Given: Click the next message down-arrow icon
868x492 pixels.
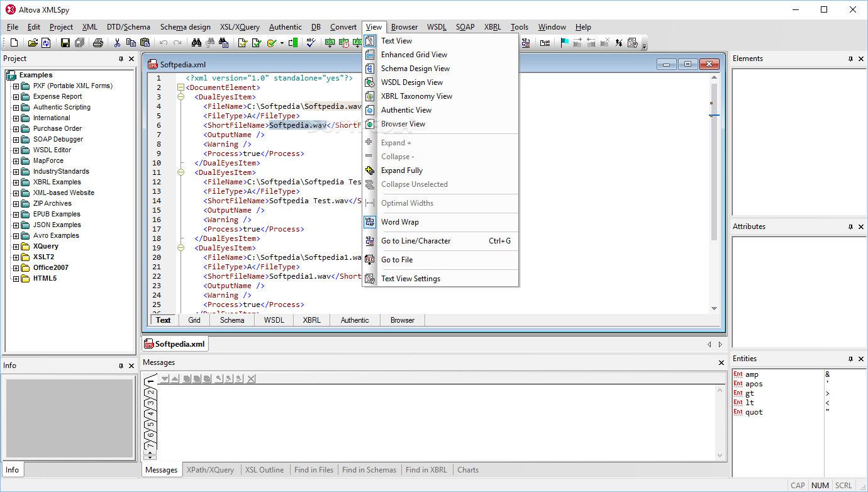Looking at the screenshot, I should click(x=165, y=379).
